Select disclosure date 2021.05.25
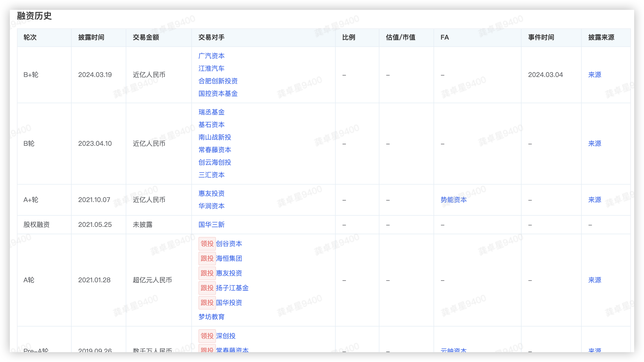Screen dimensions: 644x362 tap(95, 224)
